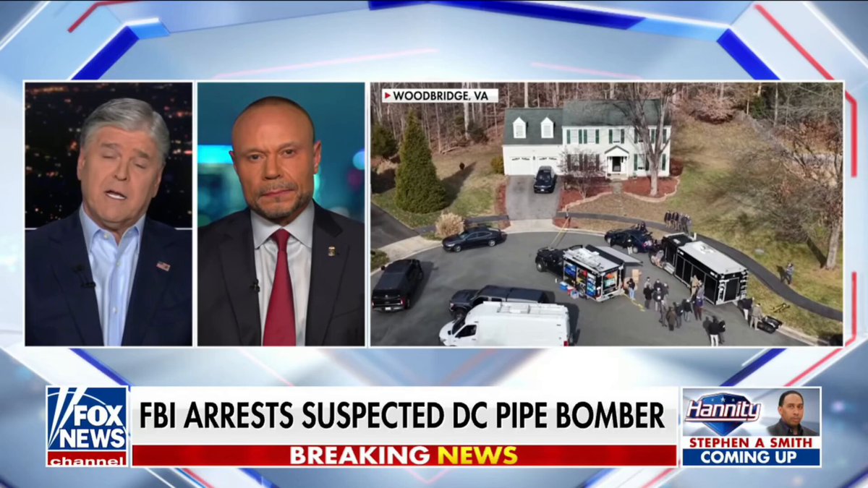Click the Woodbridge, VA location tag
This screenshot has height=488, width=868.
440,95
